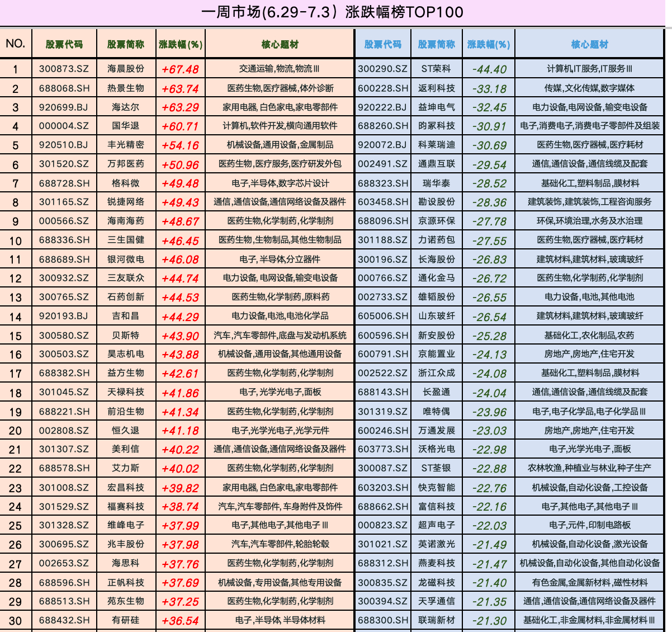Select stock code 000004.SZ
This screenshot has height=632, width=672.
click(64, 126)
